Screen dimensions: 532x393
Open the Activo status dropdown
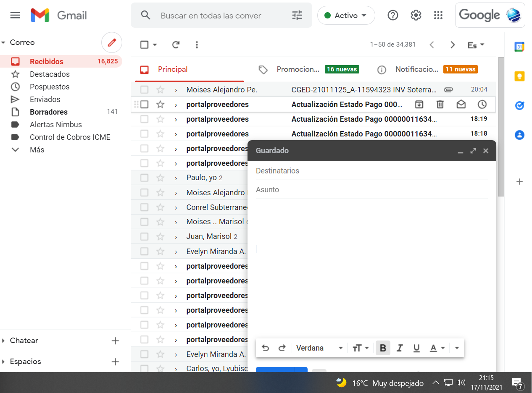(346, 16)
